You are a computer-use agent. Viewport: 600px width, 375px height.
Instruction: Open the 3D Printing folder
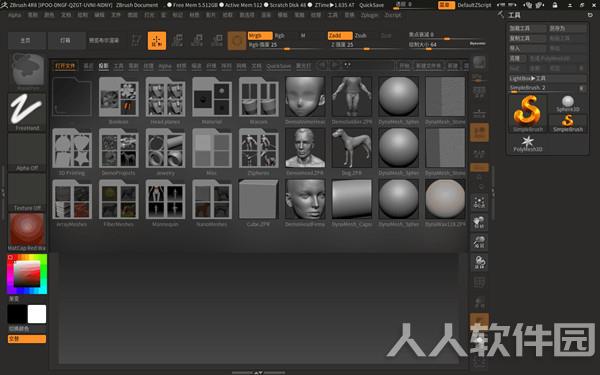point(72,152)
